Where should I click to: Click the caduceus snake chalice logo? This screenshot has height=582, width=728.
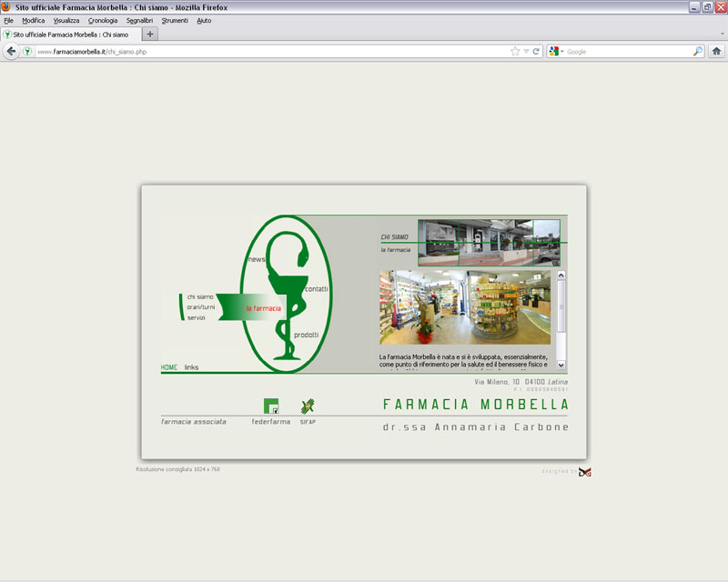[x=287, y=295]
